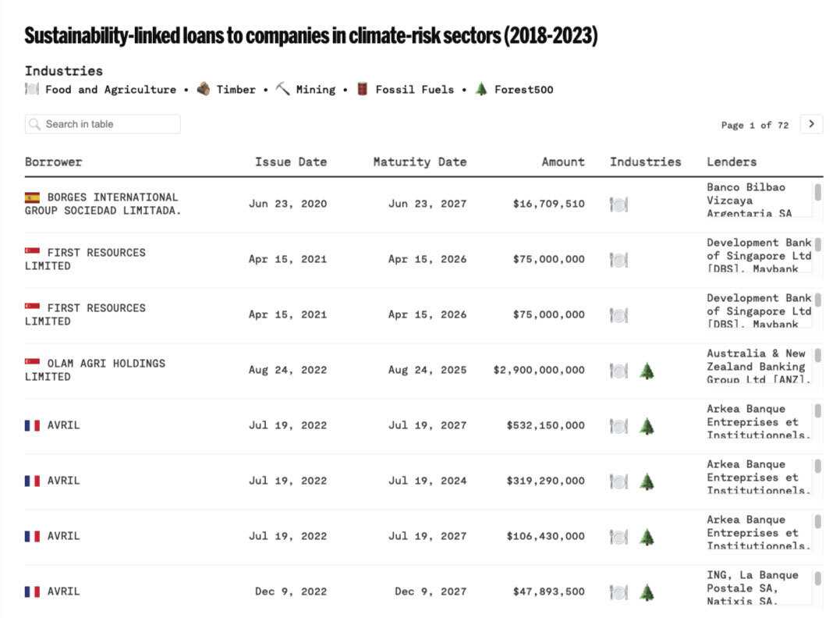This screenshot has width=840, height=618.
Task: Click the Mining pickaxe legend icon
Action: tap(282, 89)
